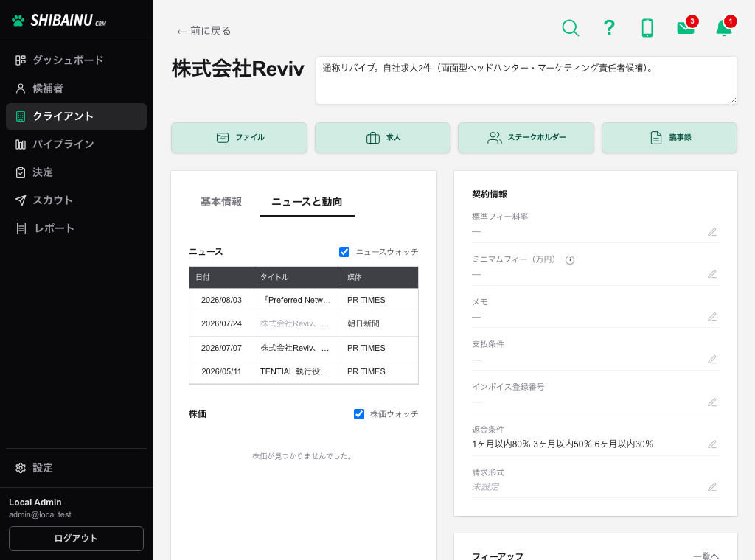Open the フィーアップ 一覧へ link

[706, 556]
